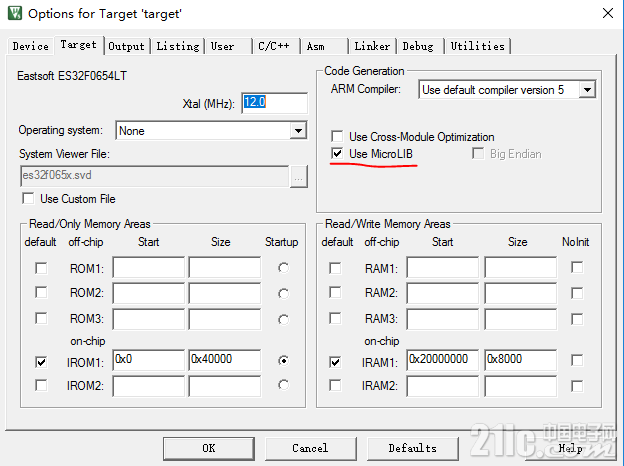
Task: Select the ROM3 Startup radio button
Action: pyautogui.click(x=283, y=320)
